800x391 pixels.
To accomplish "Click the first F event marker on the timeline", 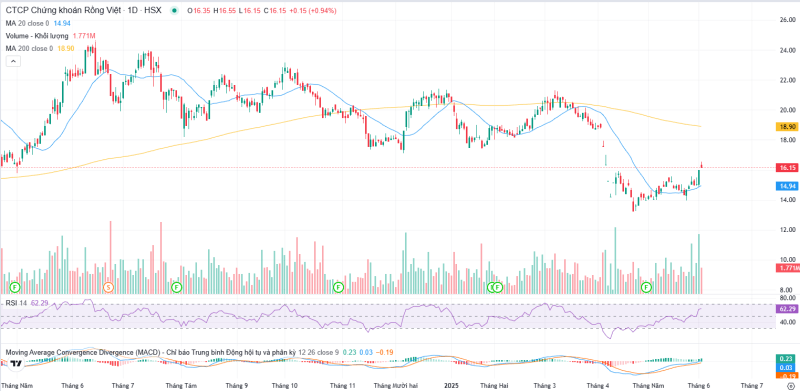I will [14, 287].
